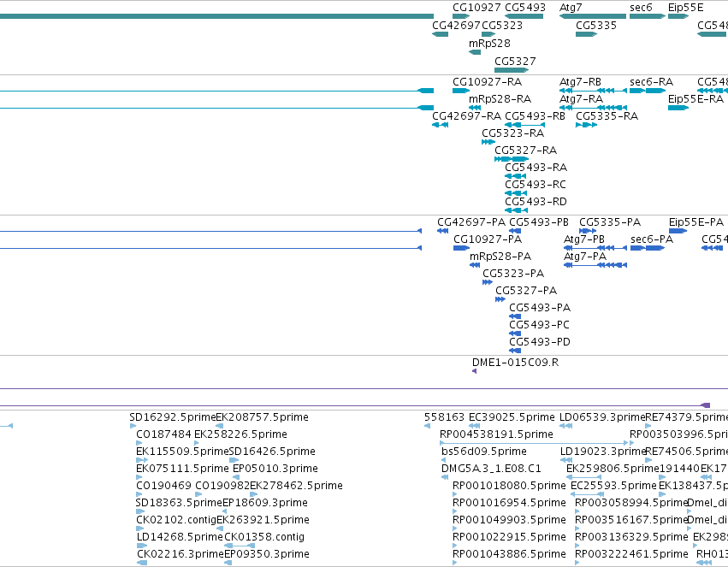Select the CG5493-RB transcript label
Image resolution: width=728 pixels, height=567 pixels.
(535, 116)
